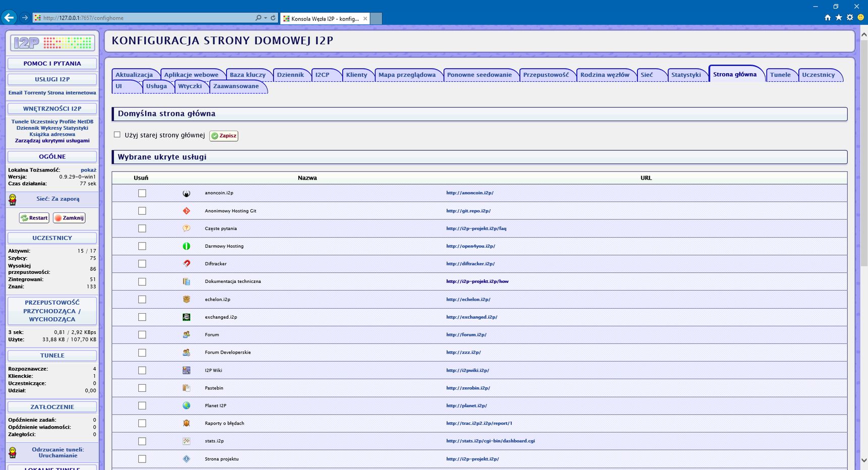Open browser home icon
The height and width of the screenshot is (470, 868).
828,18
